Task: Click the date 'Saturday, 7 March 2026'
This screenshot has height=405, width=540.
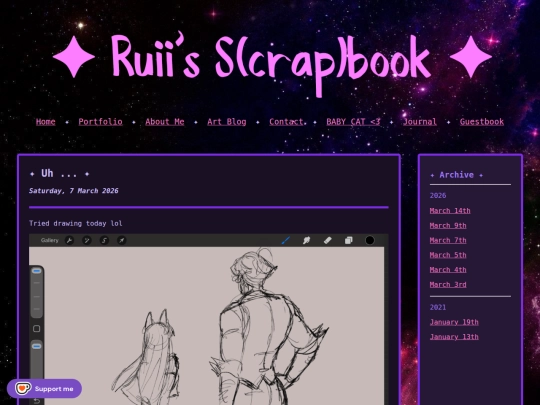Action: (x=74, y=190)
